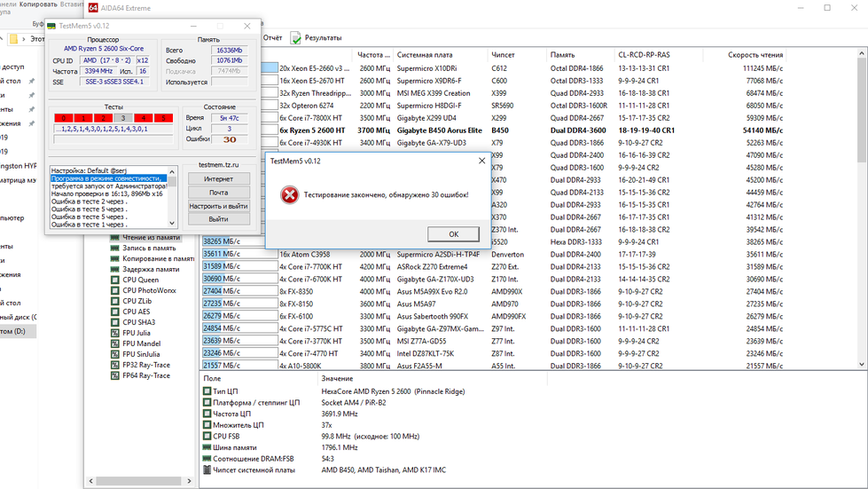Image resolution: width=868 pixels, height=489 pixels.
Task: Click the 'Шина памяти' memory field icon
Action: 207,447
